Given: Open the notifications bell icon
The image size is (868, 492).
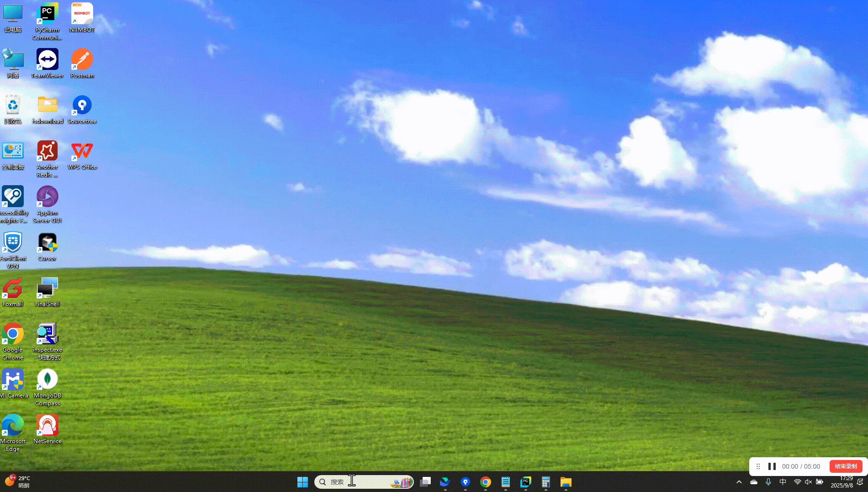Looking at the screenshot, I should point(860,482).
